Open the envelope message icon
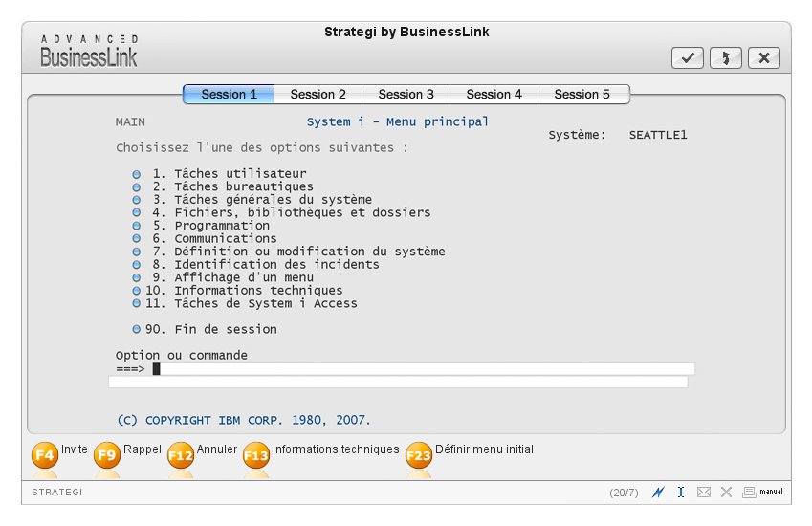This screenshot has height=526, width=812. click(704, 493)
